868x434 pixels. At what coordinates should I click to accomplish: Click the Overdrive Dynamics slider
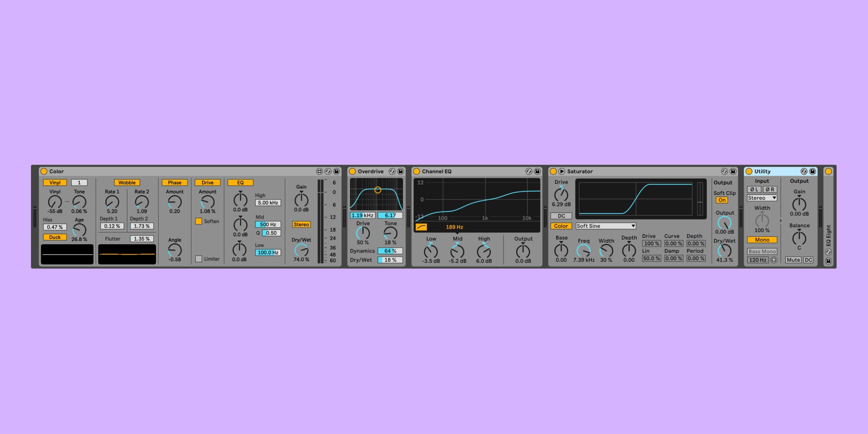pyautogui.click(x=390, y=251)
